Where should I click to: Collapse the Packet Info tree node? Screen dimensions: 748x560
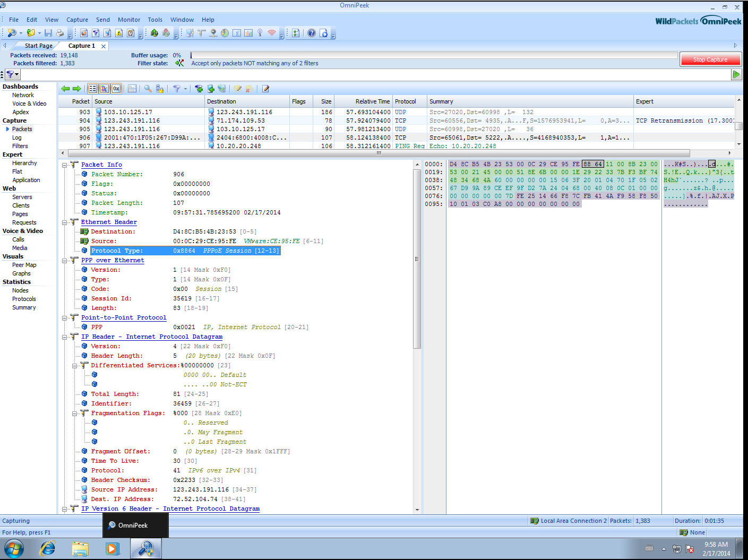click(x=64, y=165)
